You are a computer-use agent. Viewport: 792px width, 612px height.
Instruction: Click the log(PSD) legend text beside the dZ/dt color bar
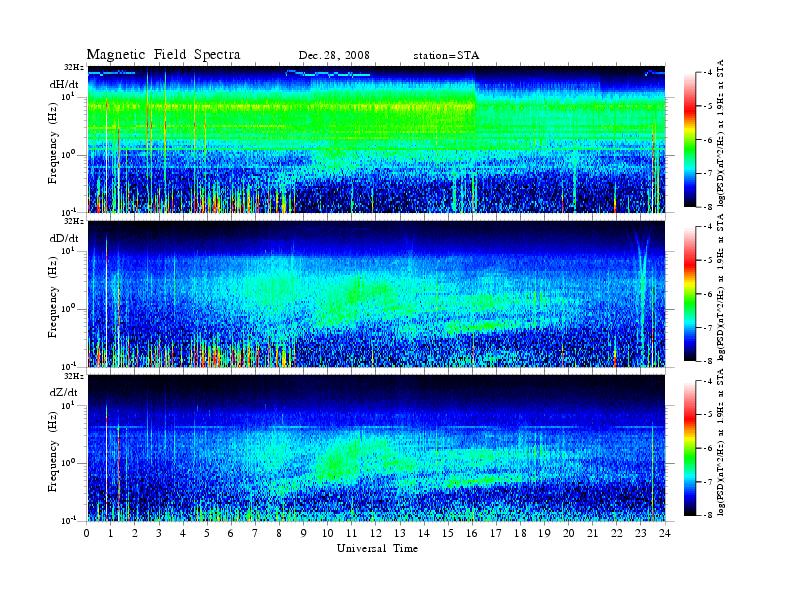[x=721, y=442]
